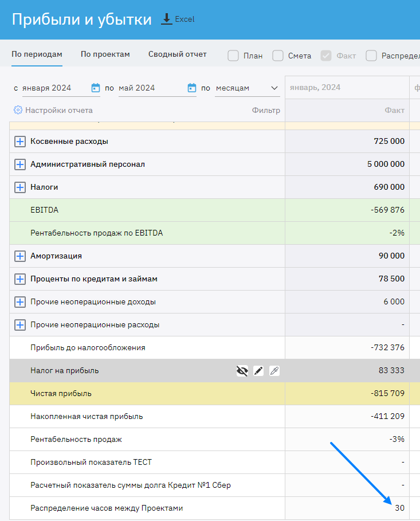Enable the Смета checkbox
420x521 pixels.
pos(278,56)
